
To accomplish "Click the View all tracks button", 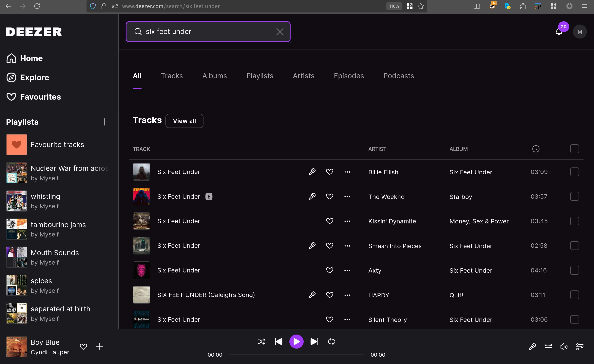I will [x=184, y=121].
